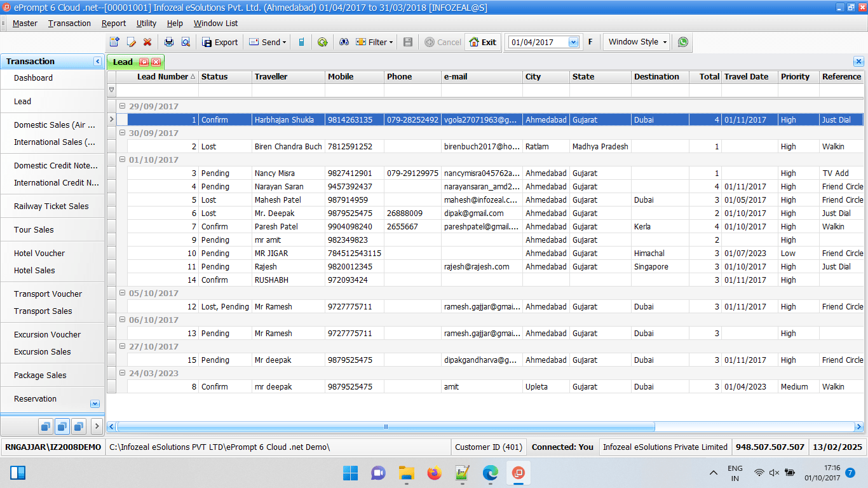Open WhatsApp icon in the toolbar
Image resolution: width=868 pixels, height=488 pixels.
tap(683, 42)
